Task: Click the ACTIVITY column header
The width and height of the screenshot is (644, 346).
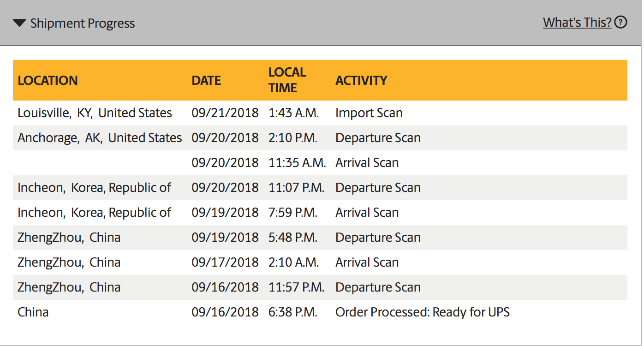Action: pos(361,80)
